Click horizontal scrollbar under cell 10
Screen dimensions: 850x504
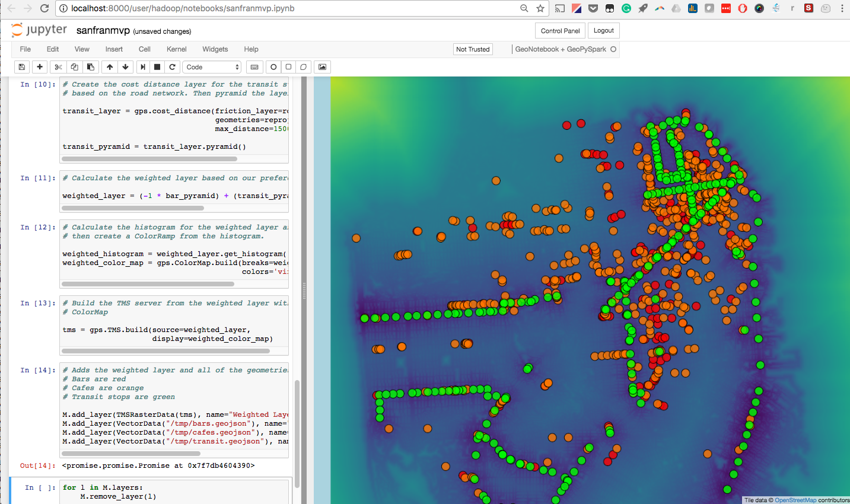click(149, 159)
